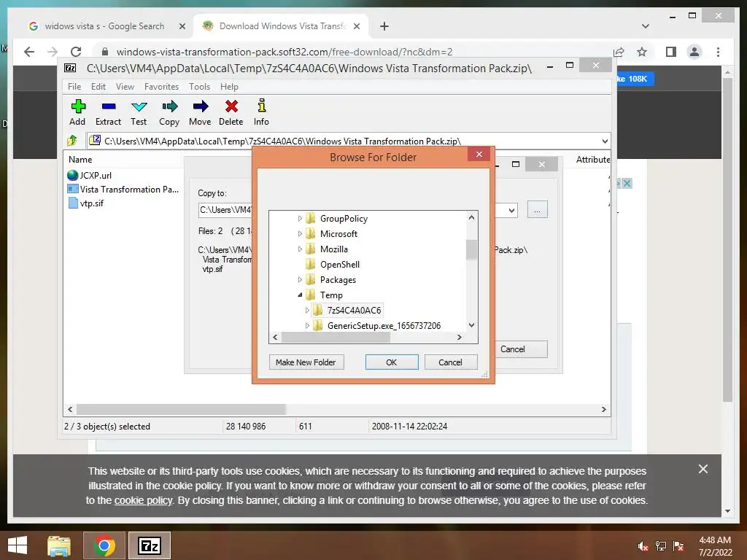Click the up-one-level folder icon in 7-Zip
The image size is (747, 560).
pyautogui.click(x=72, y=141)
